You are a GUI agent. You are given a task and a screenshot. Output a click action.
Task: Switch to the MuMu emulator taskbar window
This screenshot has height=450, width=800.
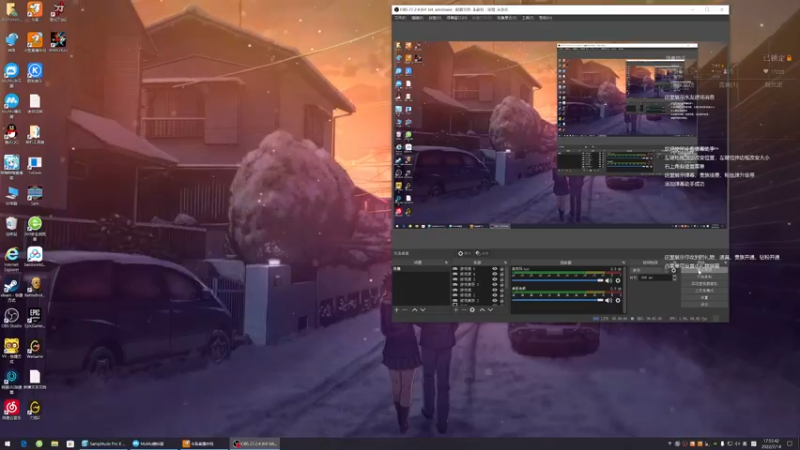153,444
